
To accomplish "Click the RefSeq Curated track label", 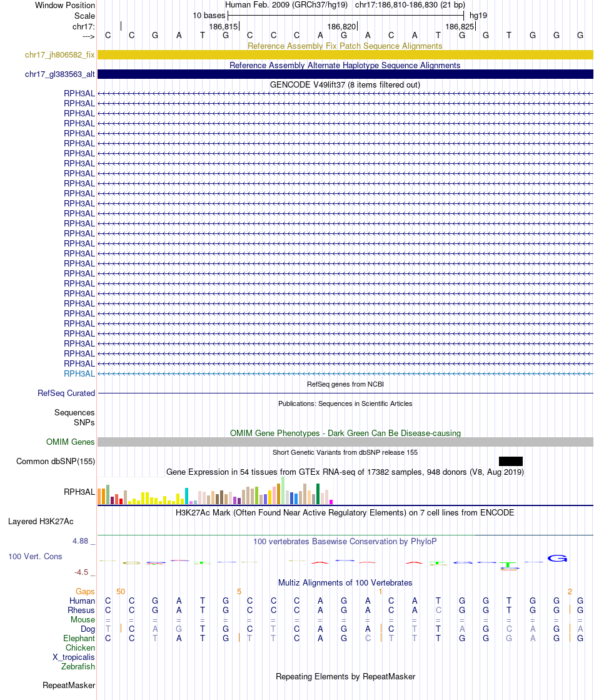I will (66, 393).
